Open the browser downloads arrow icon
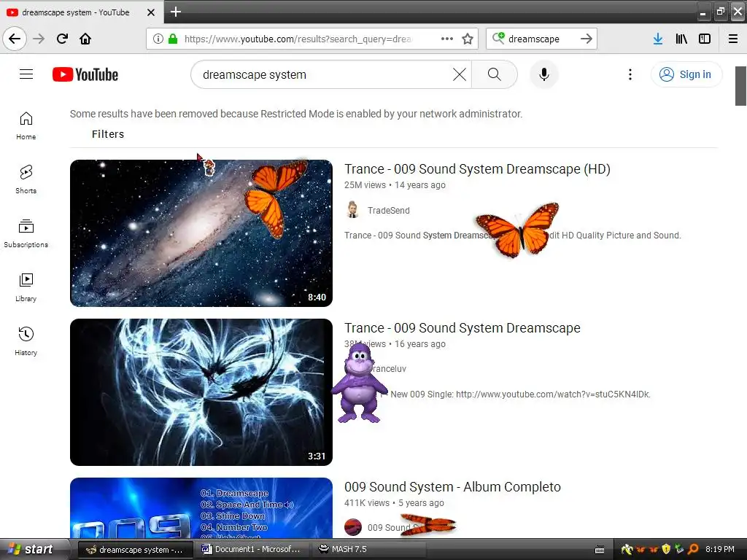 click(x=658, y=39)
